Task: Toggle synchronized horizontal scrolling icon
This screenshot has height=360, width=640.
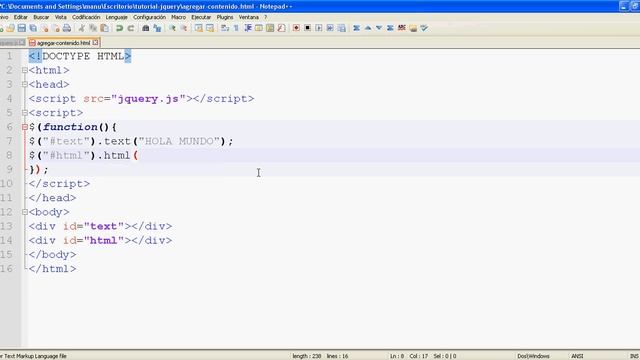Action: pyautogui.click(x=210, y=28)
